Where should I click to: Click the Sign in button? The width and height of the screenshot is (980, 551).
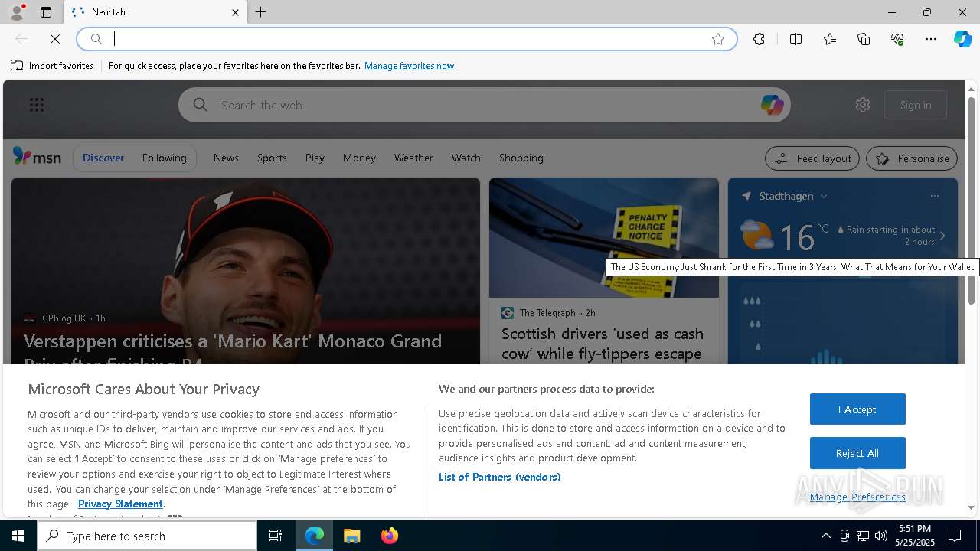point(916,105)
